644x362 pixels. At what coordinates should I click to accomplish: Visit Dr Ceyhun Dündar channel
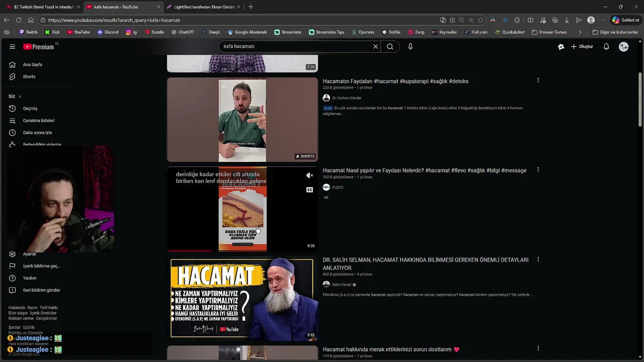[347, 98]
